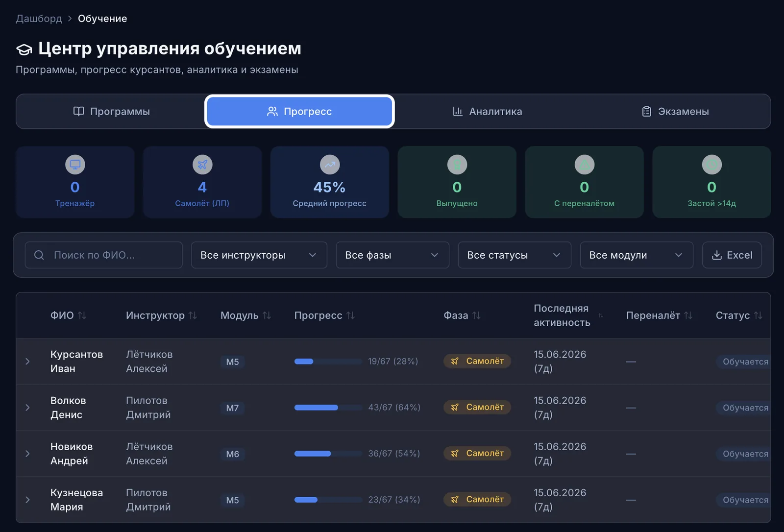The width and height of the screenshot is (784, 532).
Task: Click the icon on Выпущено card
Action: tap(457, 165)
